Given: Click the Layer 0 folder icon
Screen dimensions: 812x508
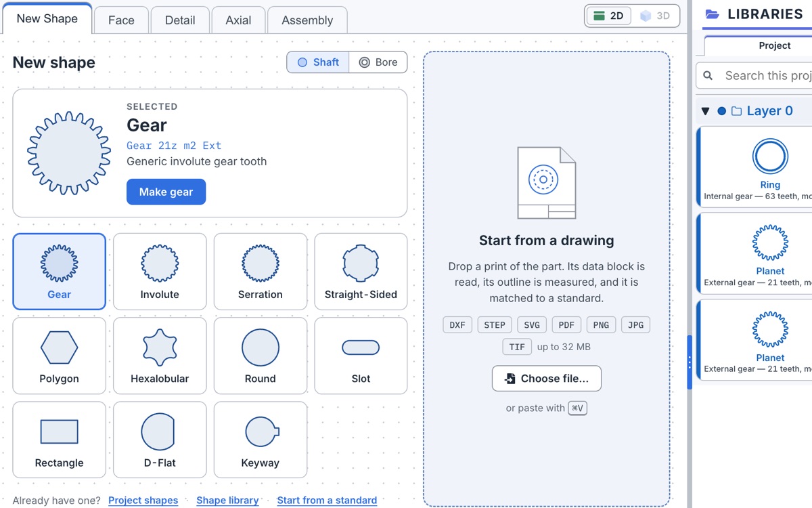Looking at the screenshot, I should (736, 111).
